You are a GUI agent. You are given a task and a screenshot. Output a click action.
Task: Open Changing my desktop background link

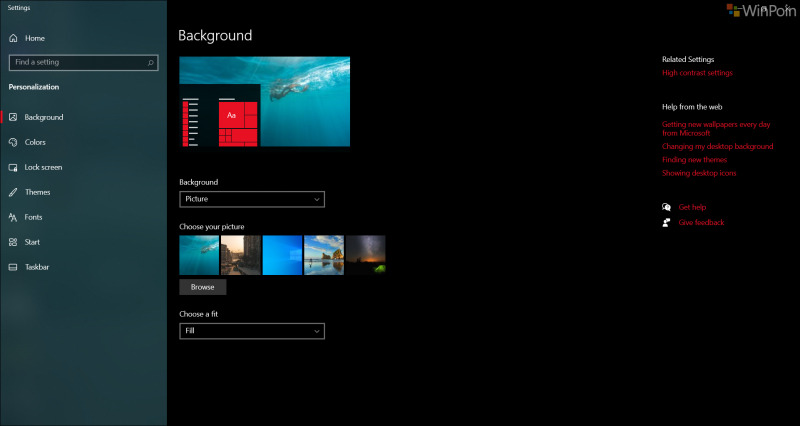click(x=717, y=146)
